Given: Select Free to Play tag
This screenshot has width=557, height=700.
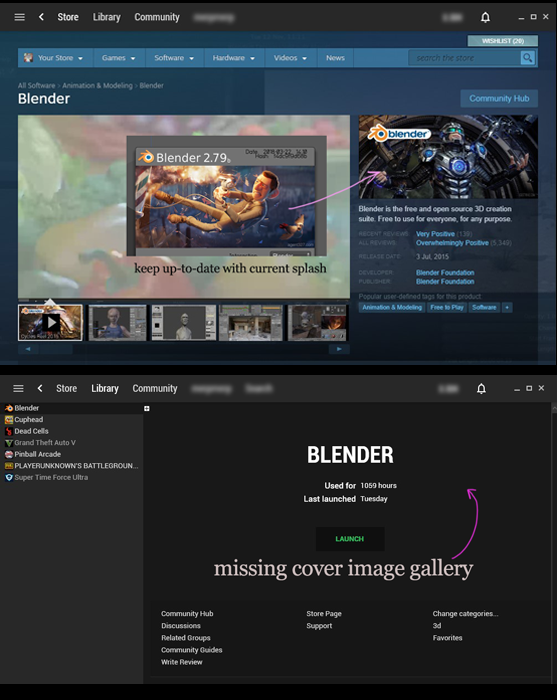Looking at the screenshot, I should pyautogui.click(x=447, y=307).
